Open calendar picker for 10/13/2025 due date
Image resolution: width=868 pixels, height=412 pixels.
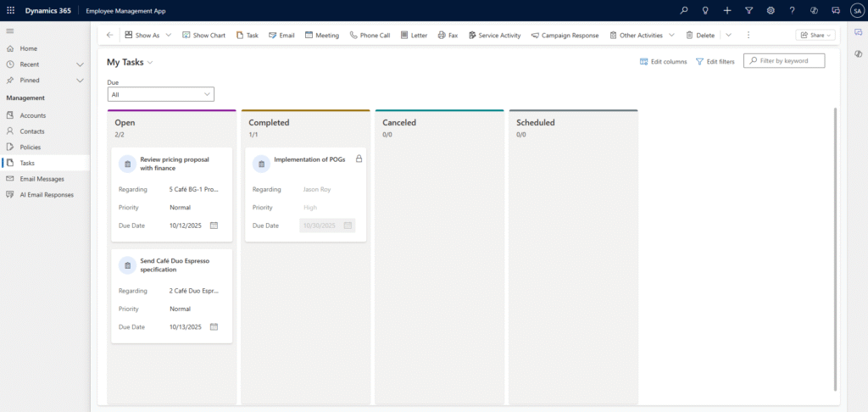214,326
